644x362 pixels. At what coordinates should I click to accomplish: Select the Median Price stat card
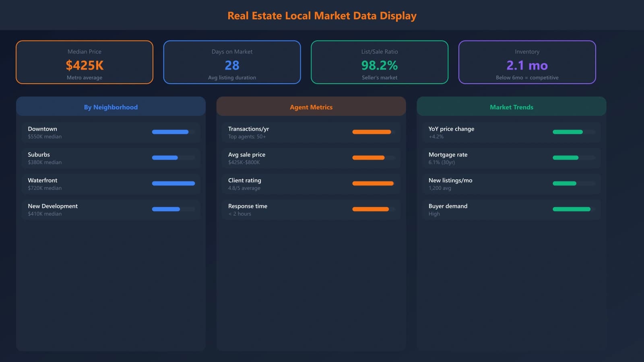[84, 62]
